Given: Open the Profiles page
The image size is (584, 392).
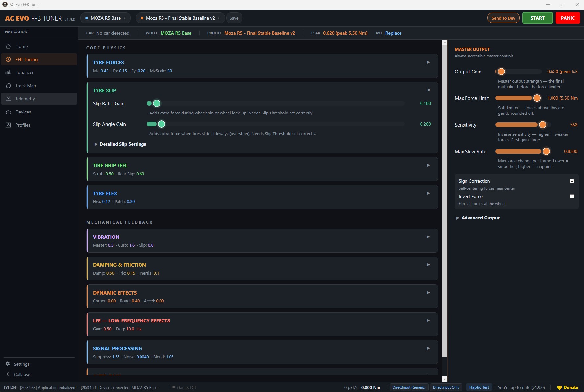Looking at the screenshot, I should point(39,125).
